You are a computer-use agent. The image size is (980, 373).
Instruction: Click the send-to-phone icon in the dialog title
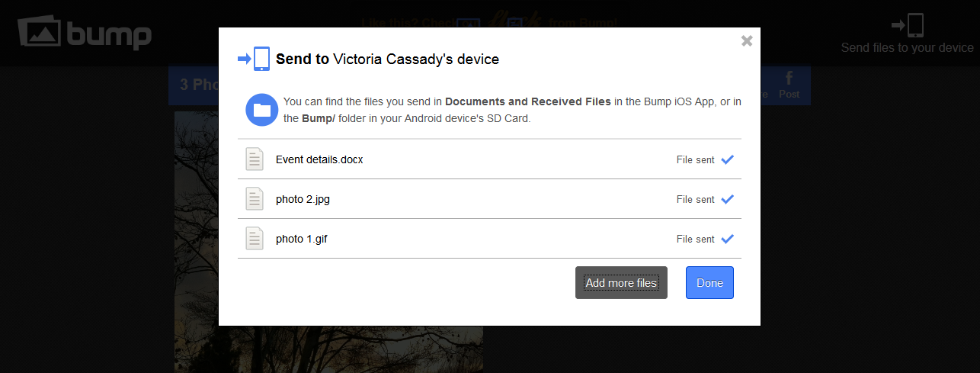[255, 59]
